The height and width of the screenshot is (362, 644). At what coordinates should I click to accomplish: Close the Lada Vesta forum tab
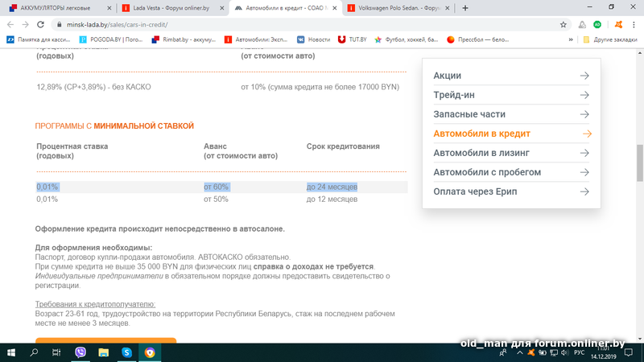tap(222, 8)
